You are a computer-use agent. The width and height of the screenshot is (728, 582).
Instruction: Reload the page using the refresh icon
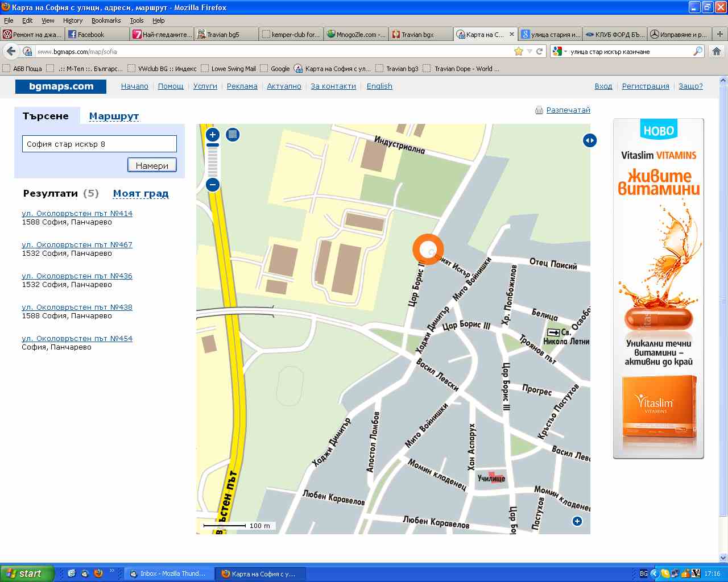point(540,51)
